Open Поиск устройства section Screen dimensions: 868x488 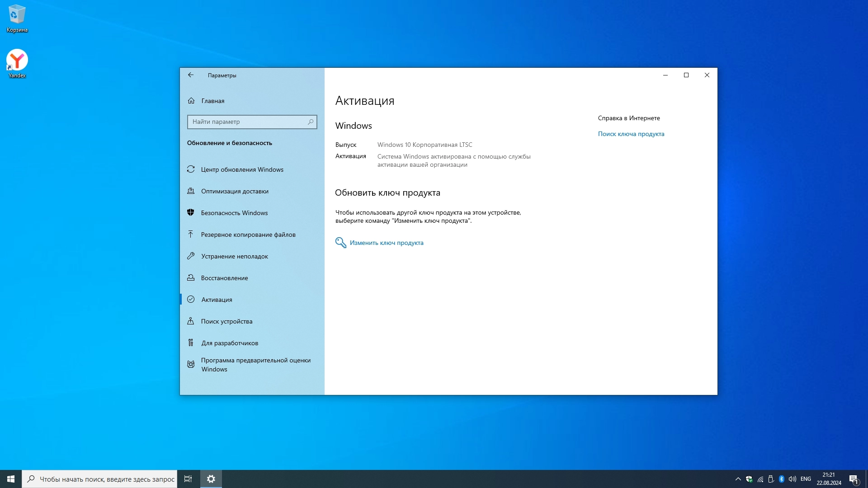226,321
